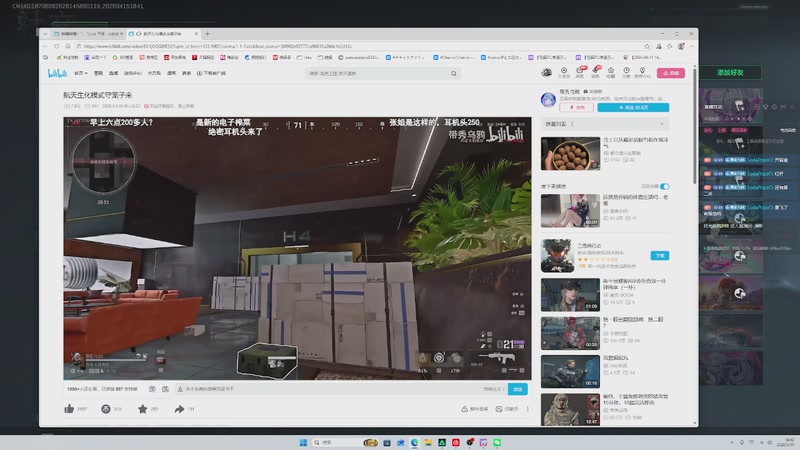This screenshot has width=800, height=450.
Task: Click the notes (记笔记) icon below video
Action: (498, 409)
